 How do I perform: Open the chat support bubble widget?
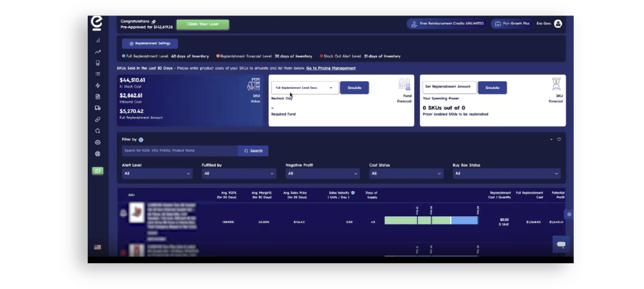(x=561, y=244)
